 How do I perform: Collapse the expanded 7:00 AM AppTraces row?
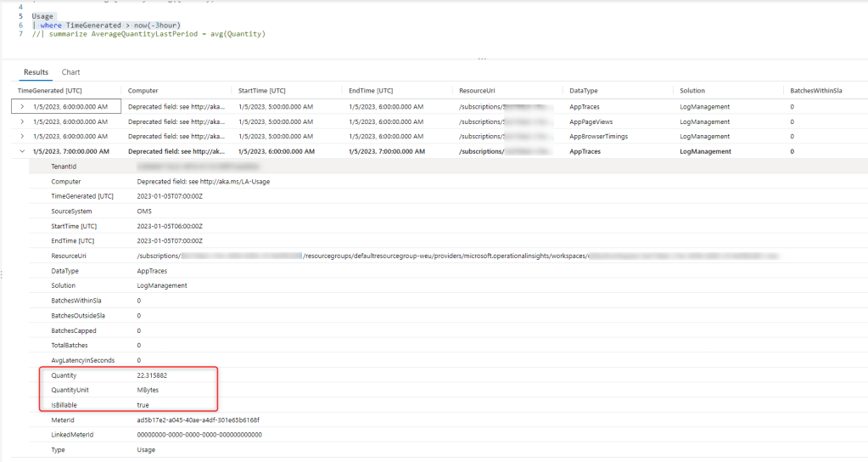point(22,151)
